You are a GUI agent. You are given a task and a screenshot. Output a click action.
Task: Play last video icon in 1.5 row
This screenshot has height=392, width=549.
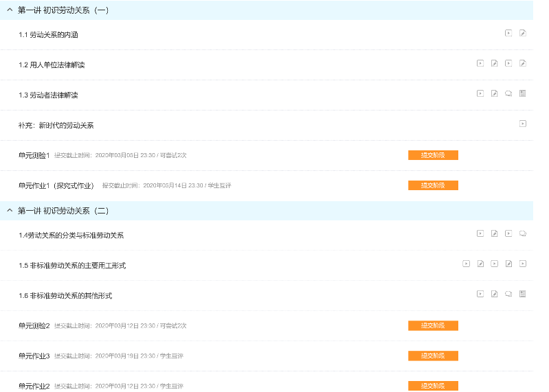pyautogui.click(x=523, y=264)
